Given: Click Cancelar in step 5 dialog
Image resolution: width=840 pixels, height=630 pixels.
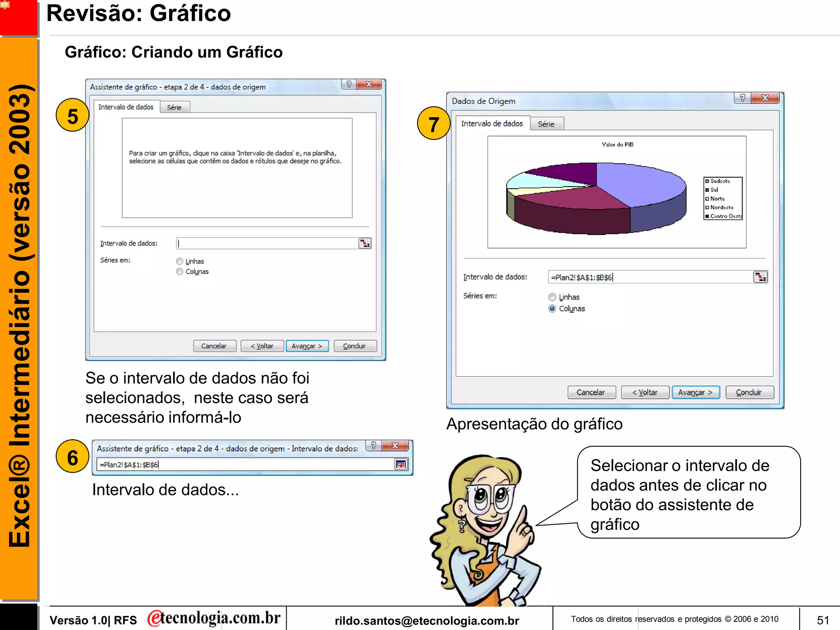Looking at the screenshot, I should 214,346.
